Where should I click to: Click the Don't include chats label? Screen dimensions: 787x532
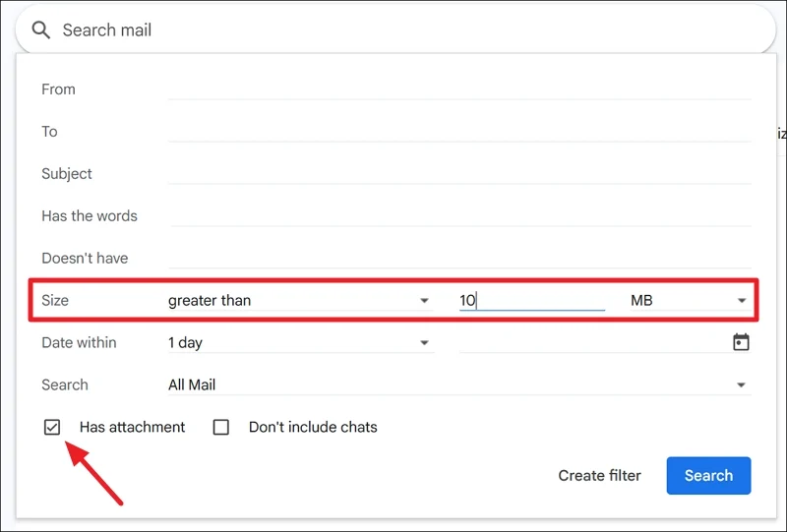pyautogui.click(x=313, y=427)
